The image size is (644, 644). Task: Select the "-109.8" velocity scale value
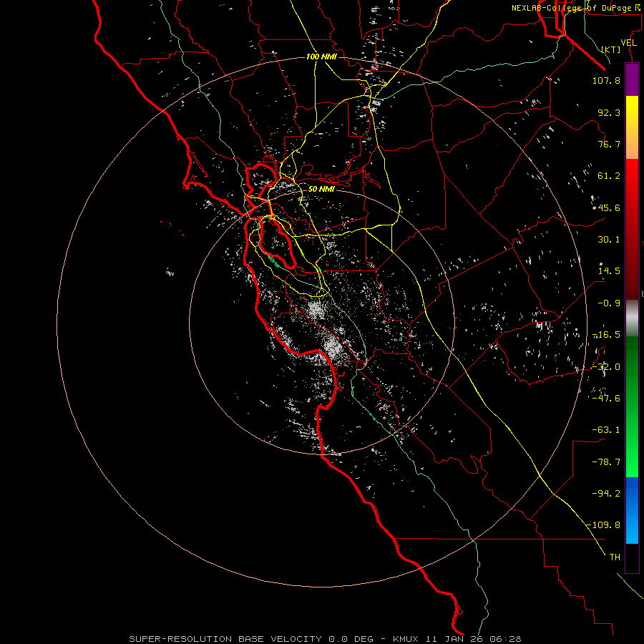coord(603,525)
